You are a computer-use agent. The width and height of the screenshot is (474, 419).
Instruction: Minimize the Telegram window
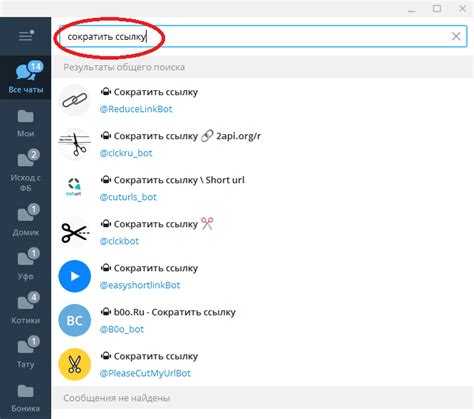(412, 10)
